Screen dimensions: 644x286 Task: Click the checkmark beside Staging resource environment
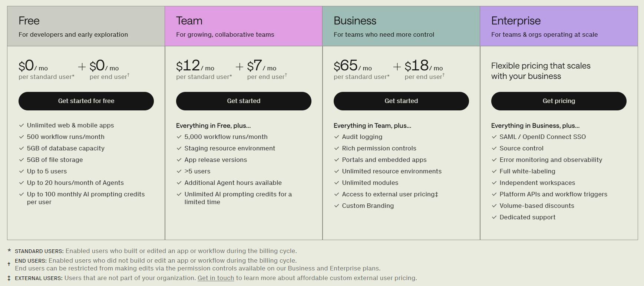click(x=178, y=149)
